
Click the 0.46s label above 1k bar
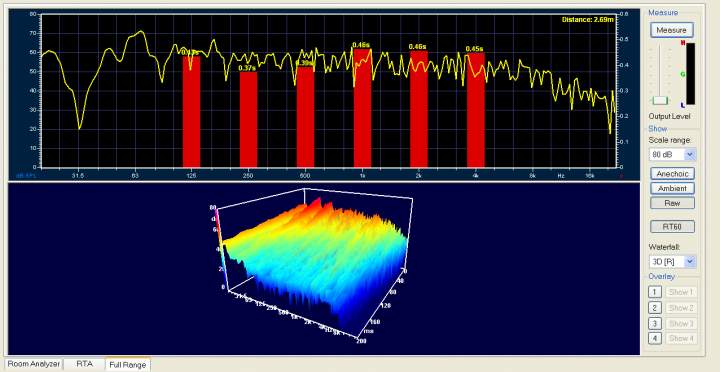(361, 45)
